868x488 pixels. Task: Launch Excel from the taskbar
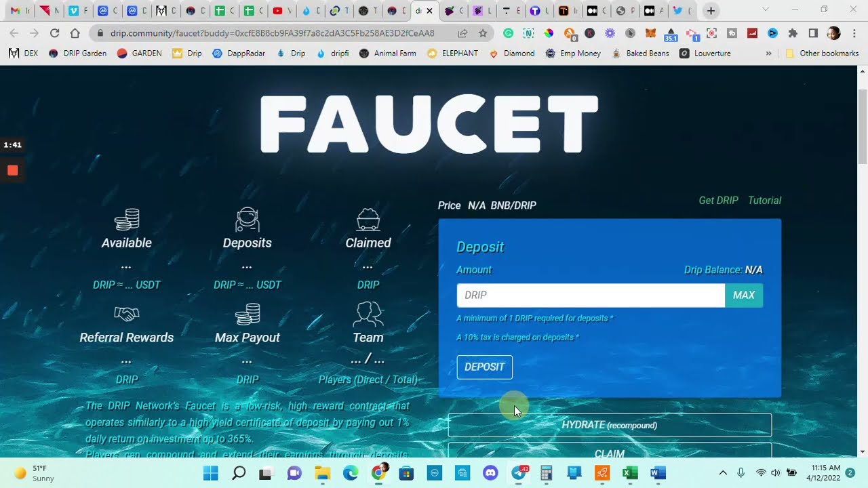pos(630,473)
